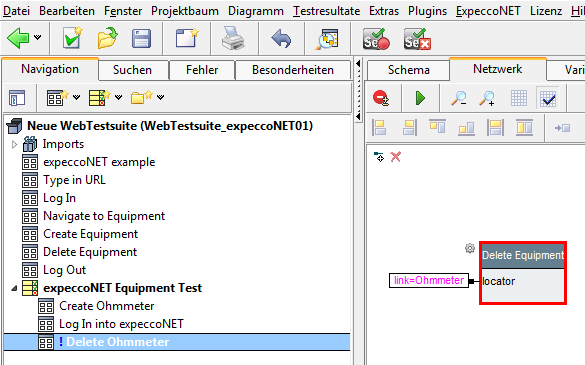Toggle the checked grid snap icon

tap(547, 98)
